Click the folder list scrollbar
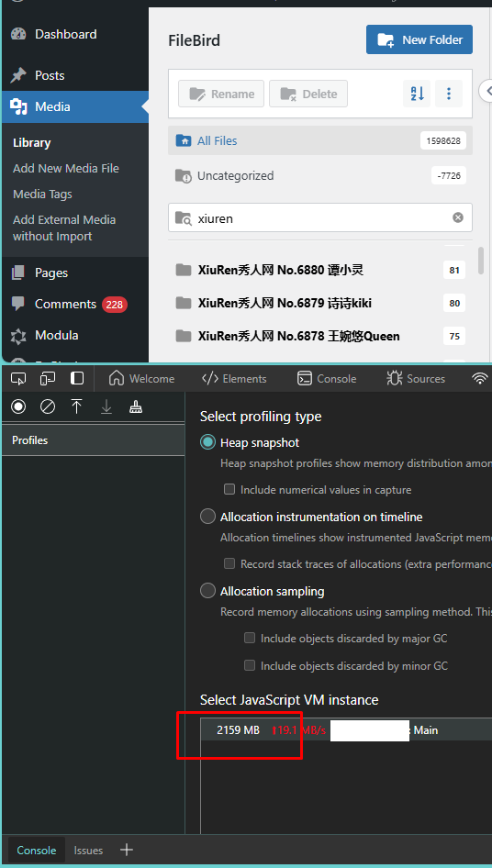The width and height of the screenshot is (492, 868). coord(482,261)
